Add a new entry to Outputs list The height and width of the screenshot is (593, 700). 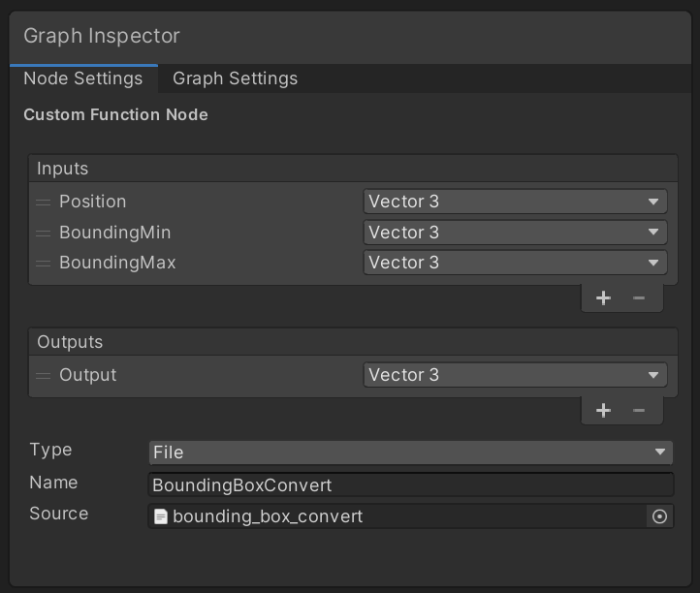click(603, 411)
